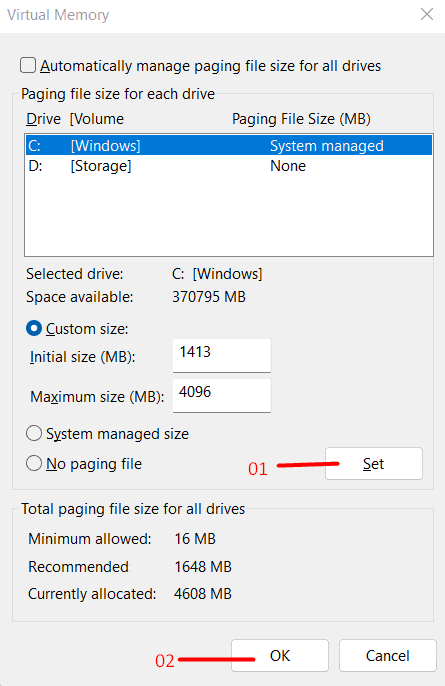The height and width of the screenshot is (686, 445).
Task: Click the Drive column header
Action: 43,119
